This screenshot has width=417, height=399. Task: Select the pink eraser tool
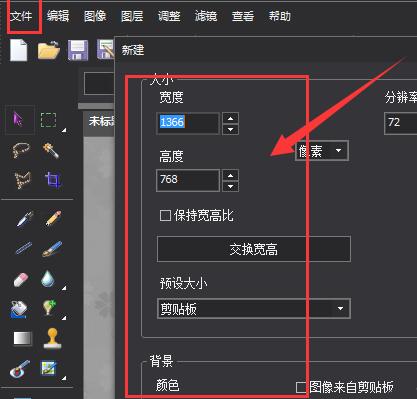(21, 279)
